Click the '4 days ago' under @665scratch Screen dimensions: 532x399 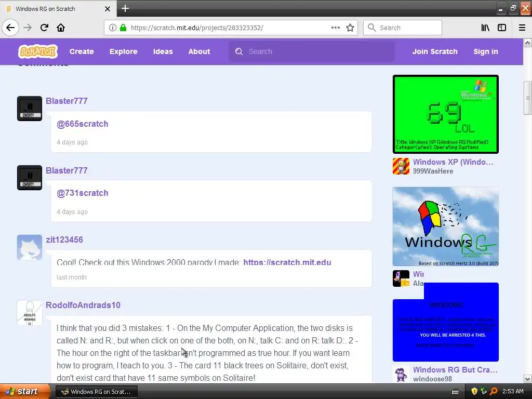(72, 142)
